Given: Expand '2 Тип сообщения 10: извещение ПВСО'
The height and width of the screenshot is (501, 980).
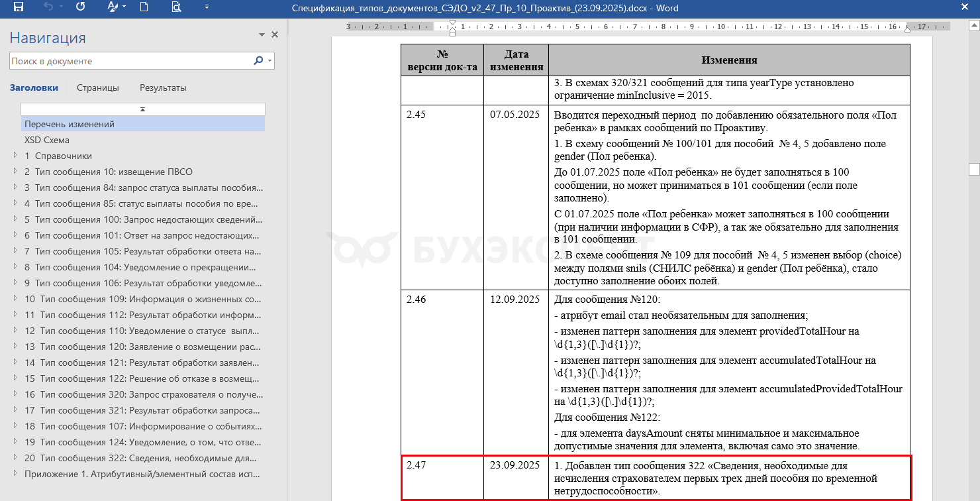Looking at the screenshot, I should [15, 172].
